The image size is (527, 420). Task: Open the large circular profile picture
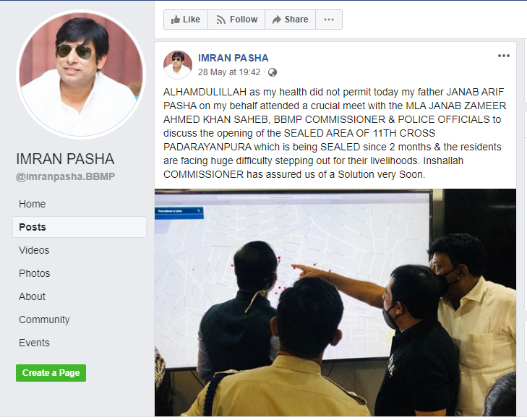click(81, 74)
